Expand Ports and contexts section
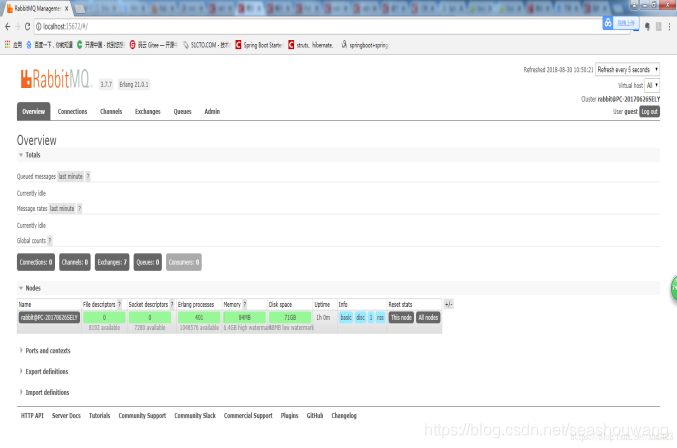This screenshot has width=677, height=448. coord(45,350)
